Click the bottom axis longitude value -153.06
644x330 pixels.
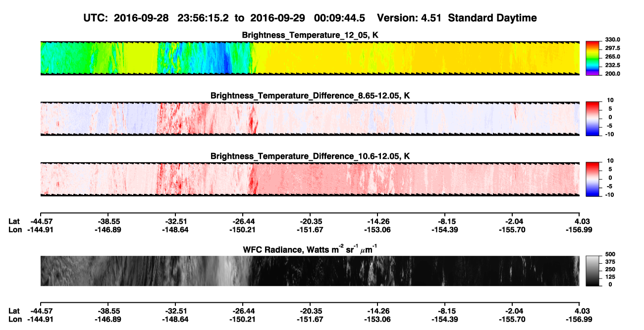coord(377,319)
